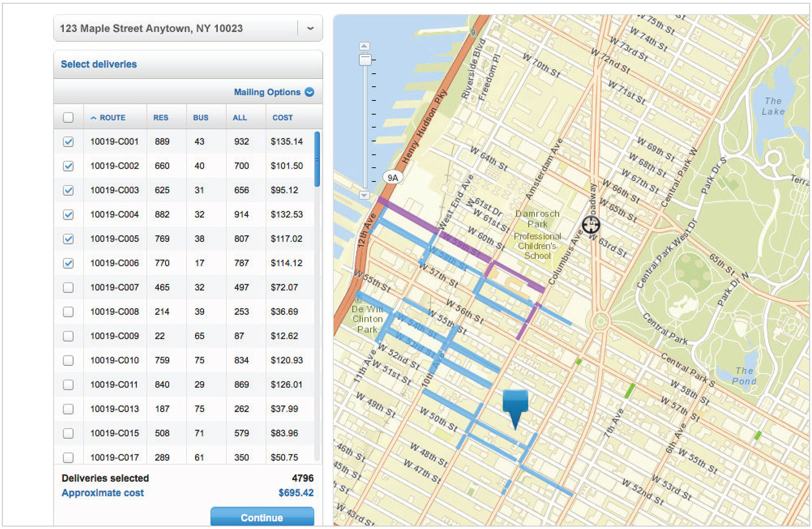Click the Select deliveries heading
This screenshot has width=812, height=529.
pyautogui.click(x=99, y=64)
